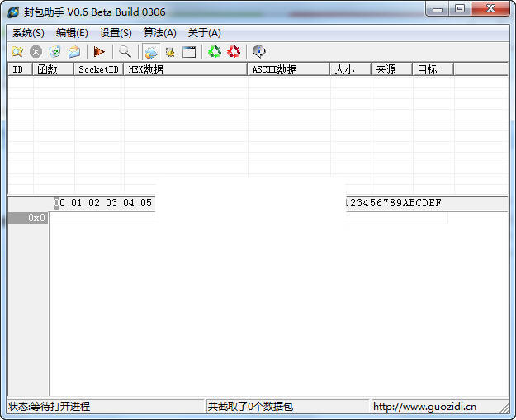Open the 关于(A) menu
The height and width of the screenshot is (420, 516).
(x=204, y=33)
